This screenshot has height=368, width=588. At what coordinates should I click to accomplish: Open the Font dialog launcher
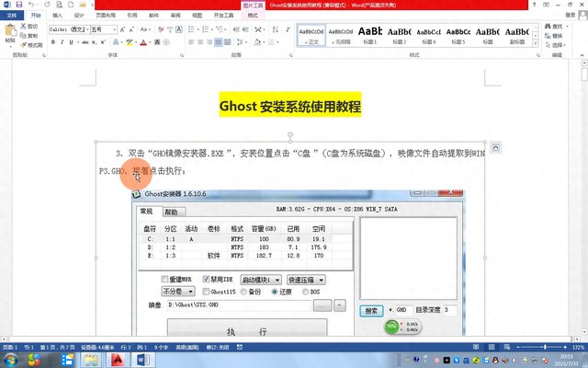coord(182,55)
